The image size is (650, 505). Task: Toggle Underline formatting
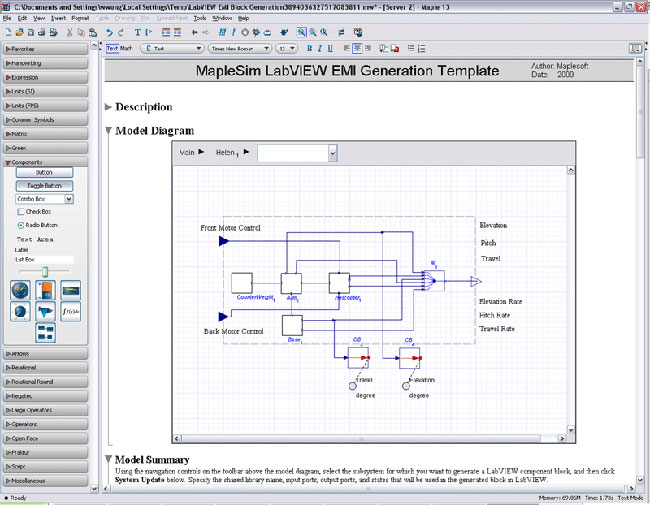point(330,49)
